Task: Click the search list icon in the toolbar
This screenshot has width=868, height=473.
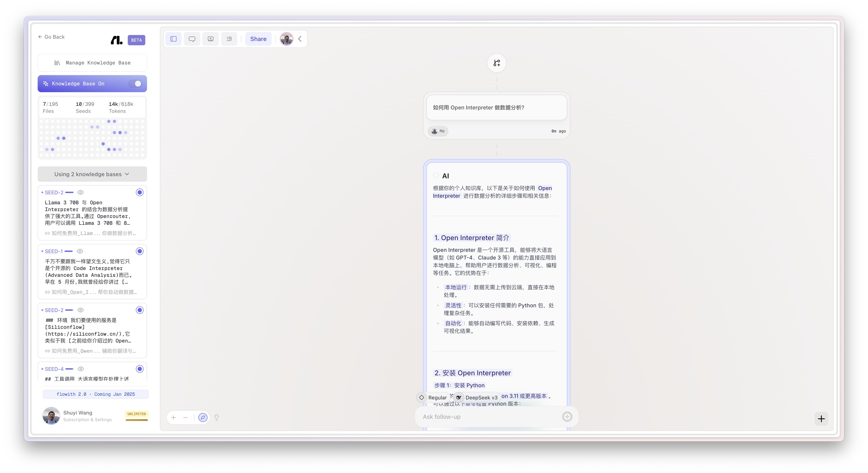Action: (229, 39)
